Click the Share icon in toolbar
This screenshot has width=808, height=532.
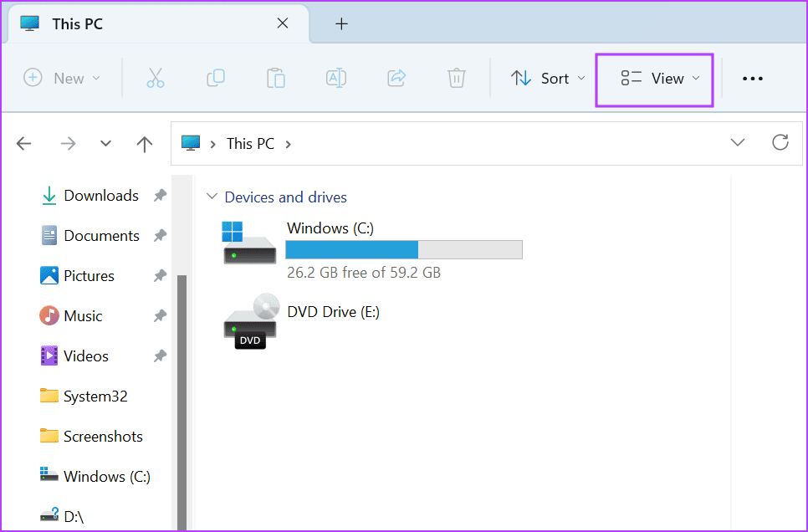coord(396,79)
